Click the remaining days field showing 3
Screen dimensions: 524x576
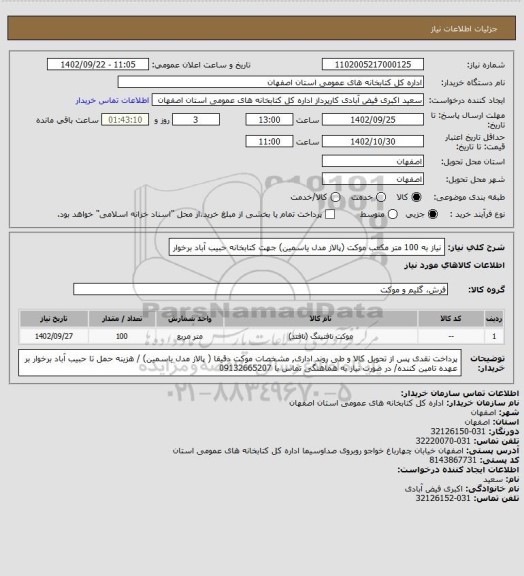point(196,120)
